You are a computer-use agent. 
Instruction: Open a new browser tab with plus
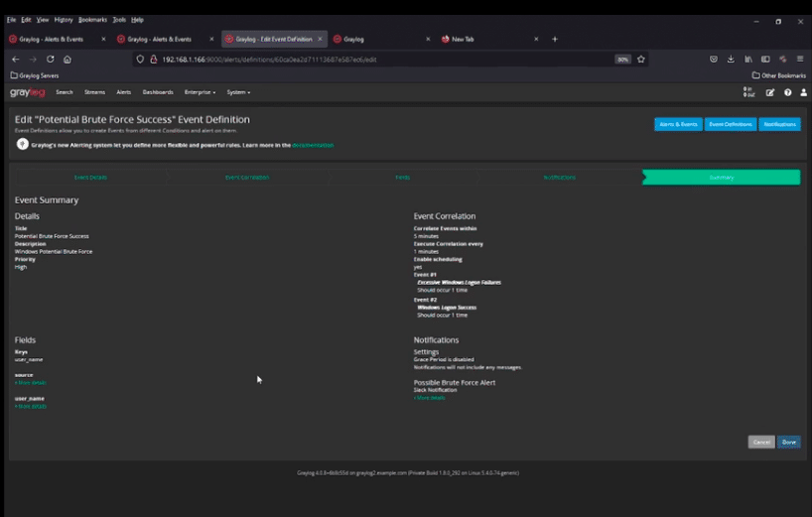tap(555, 39)
